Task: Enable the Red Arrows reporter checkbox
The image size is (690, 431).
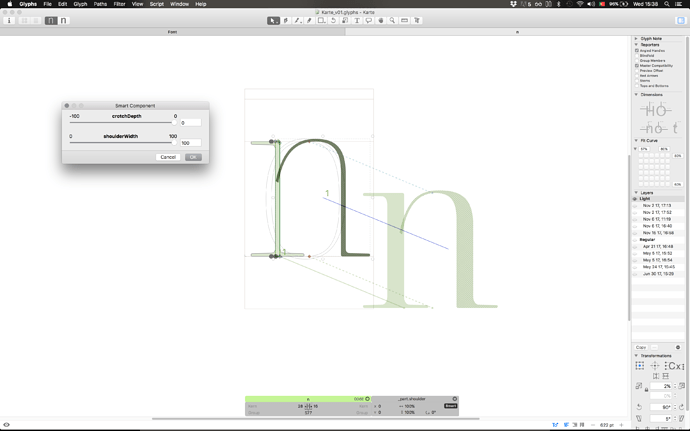Action: [x=637, y=76]
